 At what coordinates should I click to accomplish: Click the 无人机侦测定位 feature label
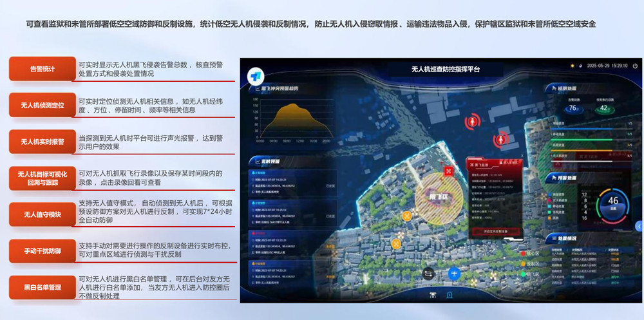pos(43,105)
